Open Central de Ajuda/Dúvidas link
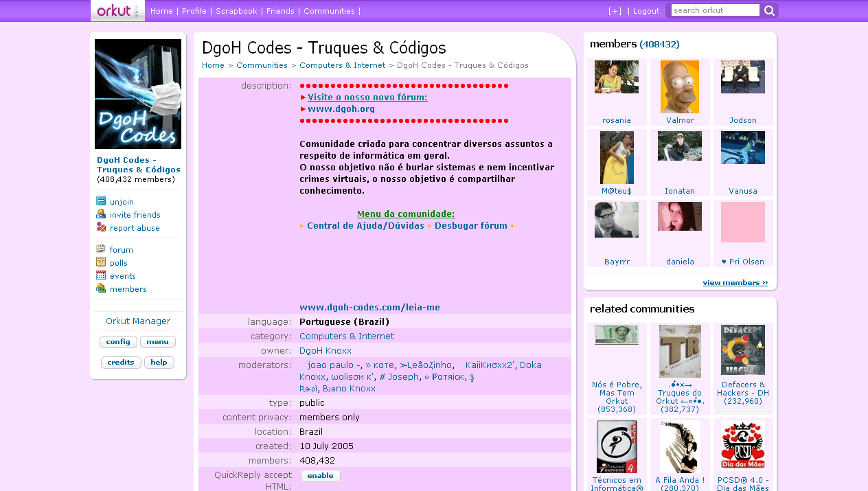Viewport: 868px width, 491px height. (365, 225)
